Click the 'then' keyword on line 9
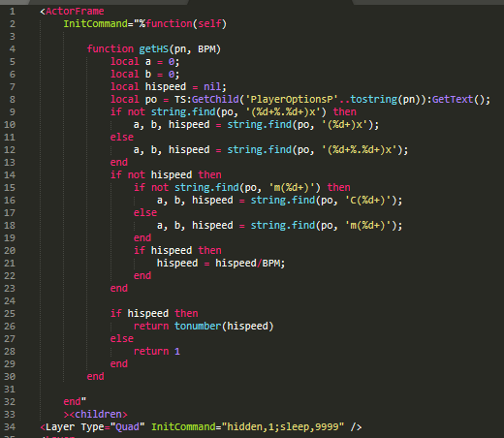Image resolution: width=504 pixels, height=438 pixels. point(345,112)
